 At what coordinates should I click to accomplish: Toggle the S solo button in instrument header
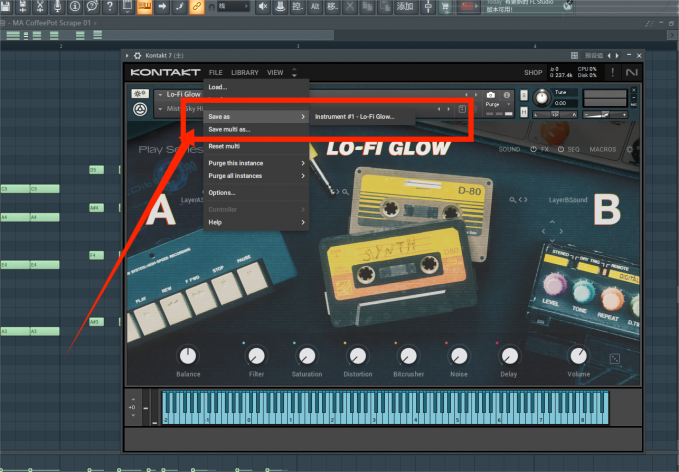(x=524, y=95)
